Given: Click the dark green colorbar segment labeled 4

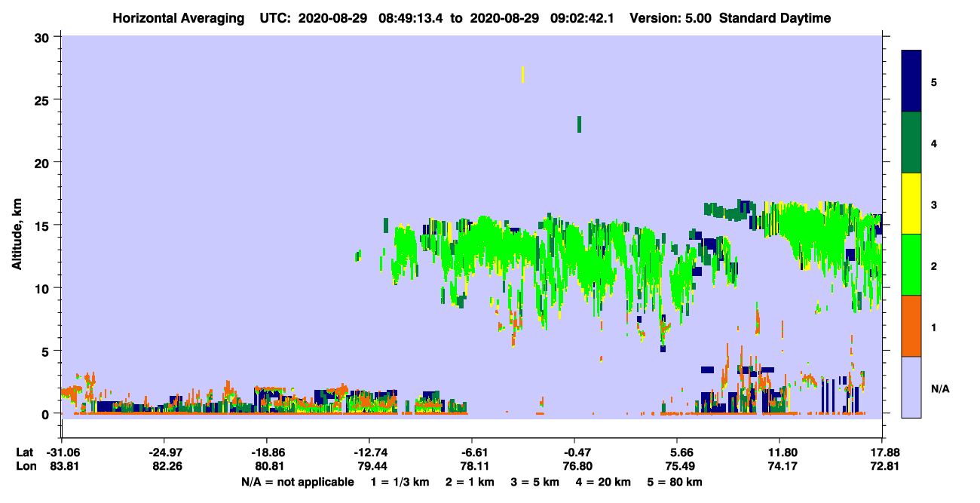Looking at the screenshot, I should [x=911, y=143].
